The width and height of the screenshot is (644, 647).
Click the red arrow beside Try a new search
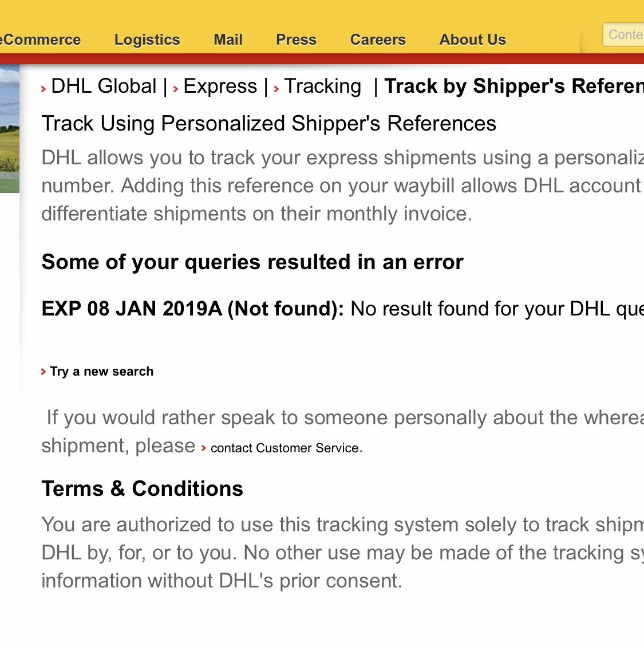point(44,372)
